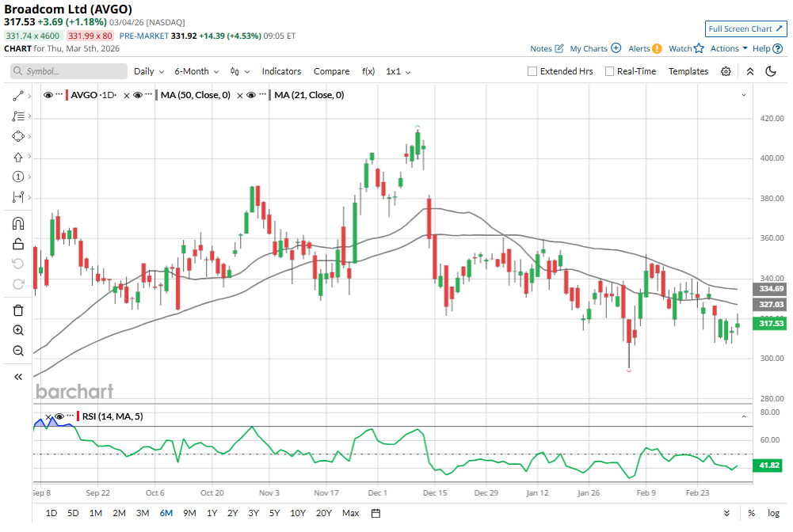Click the Symbol search field

pos(70,71)
